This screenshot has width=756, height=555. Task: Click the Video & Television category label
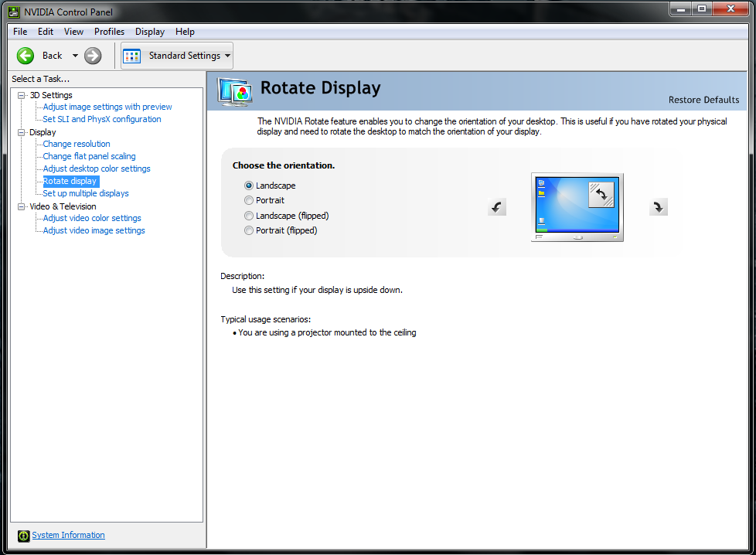[63, 206]
